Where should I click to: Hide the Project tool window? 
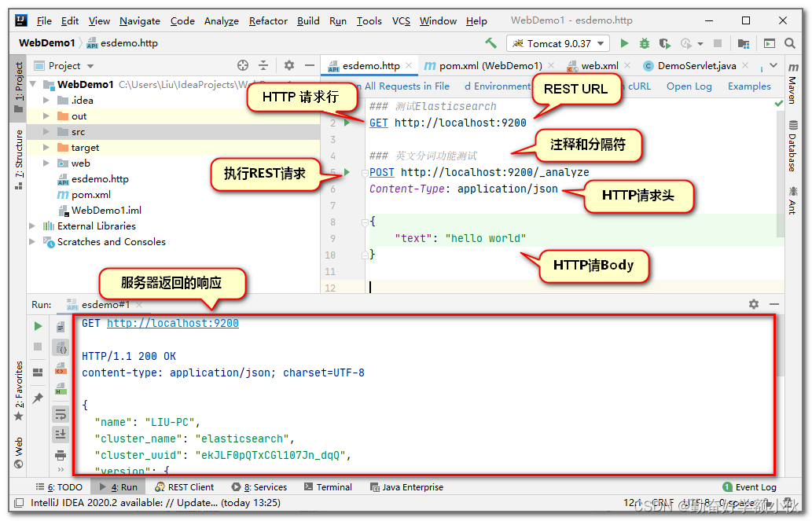tap(310, 65)
